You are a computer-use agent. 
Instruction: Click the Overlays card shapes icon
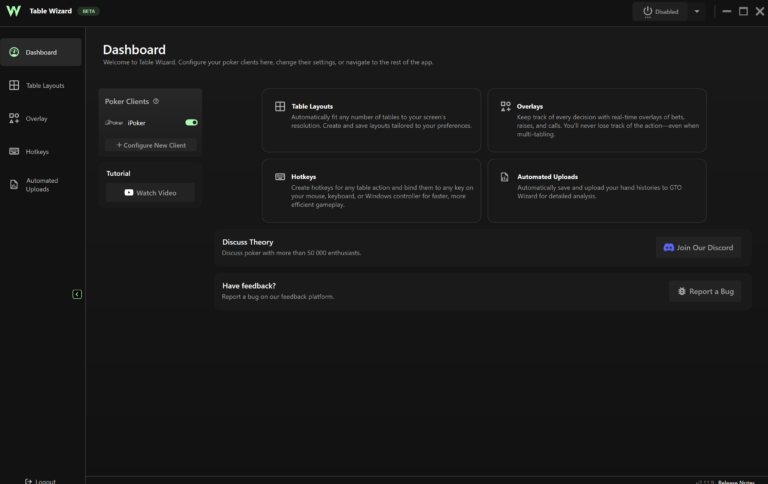(x=505, y=106)
